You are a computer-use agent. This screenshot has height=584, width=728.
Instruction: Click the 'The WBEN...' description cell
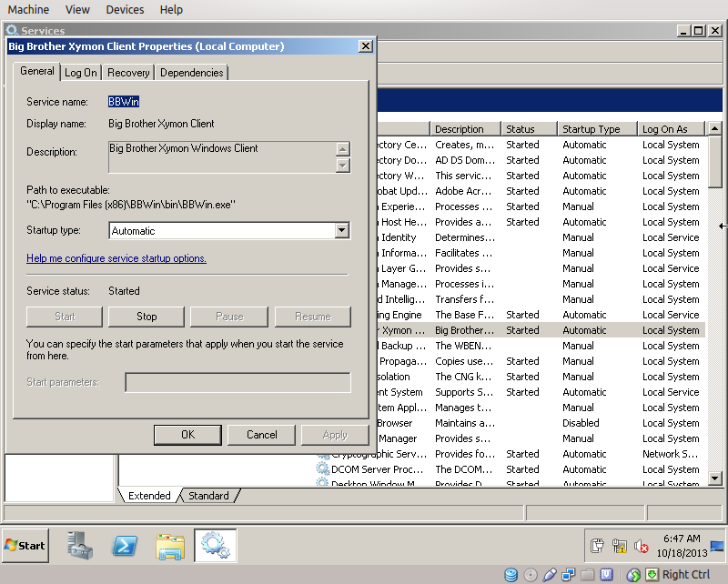pyautogui.click(x=463, y=346)
